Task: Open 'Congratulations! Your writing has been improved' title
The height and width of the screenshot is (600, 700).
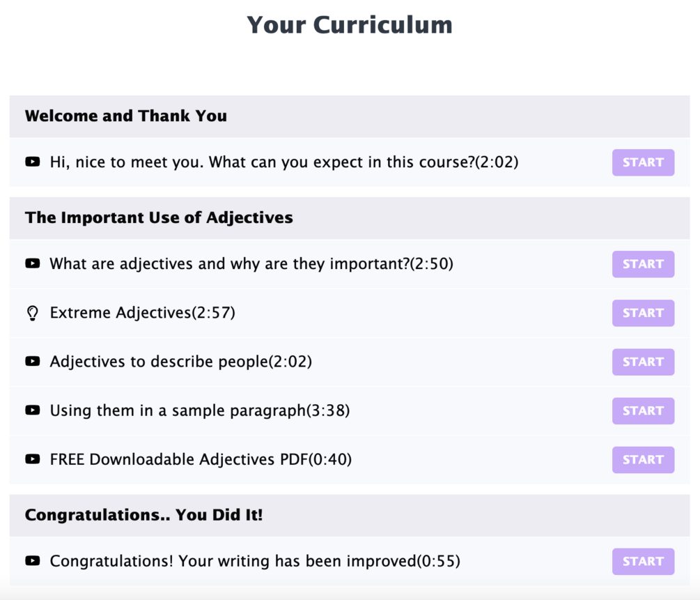Action: pos(255,561)
